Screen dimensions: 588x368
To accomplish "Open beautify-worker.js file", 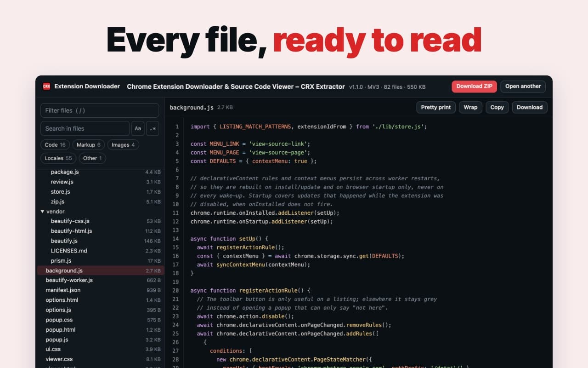I will click(101, 280).
